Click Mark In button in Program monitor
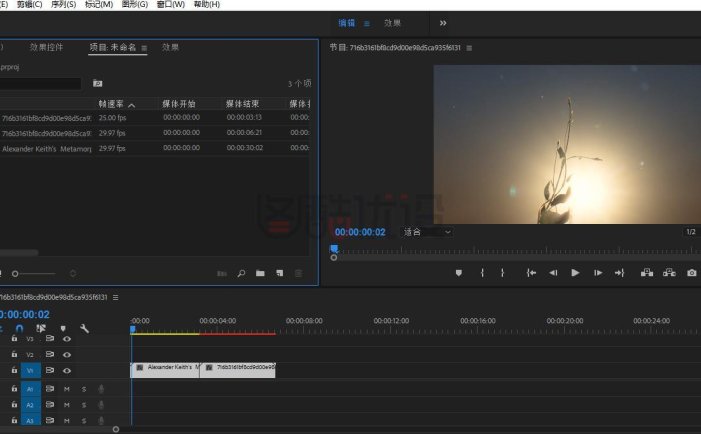Viewport: 701px width, 434px height. click(482, 273)
